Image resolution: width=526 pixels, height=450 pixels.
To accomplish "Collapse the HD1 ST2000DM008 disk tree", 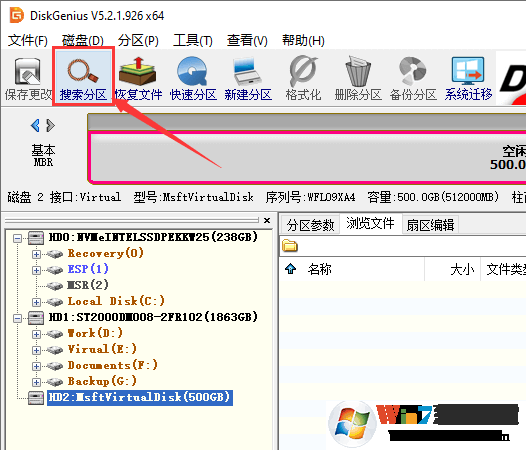I will pyautogui.click(x=17, y=318).
